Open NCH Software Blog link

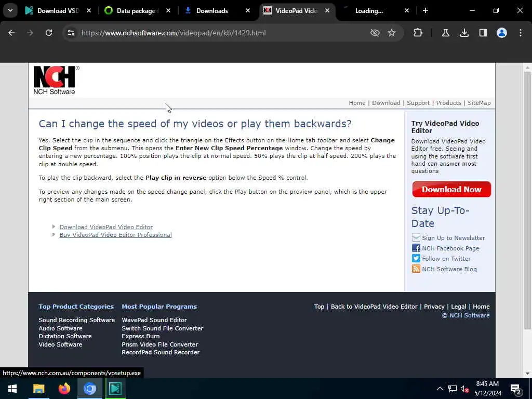(x=449, y=269)
